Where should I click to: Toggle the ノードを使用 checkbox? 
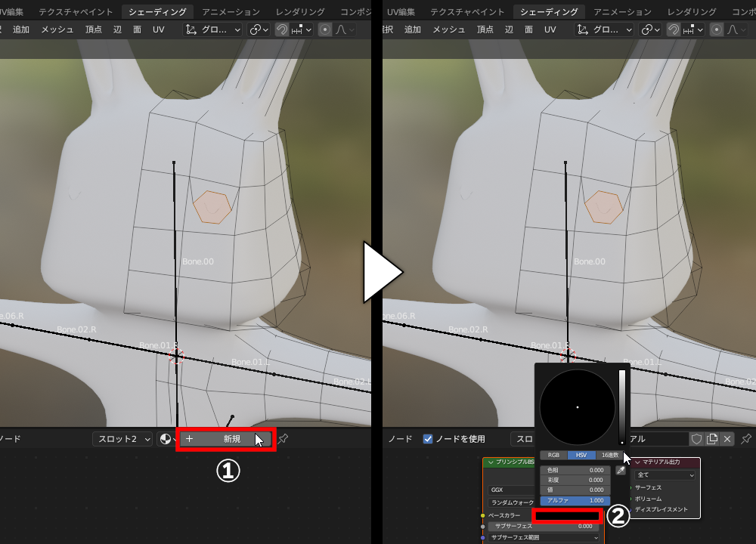[428, 439]
